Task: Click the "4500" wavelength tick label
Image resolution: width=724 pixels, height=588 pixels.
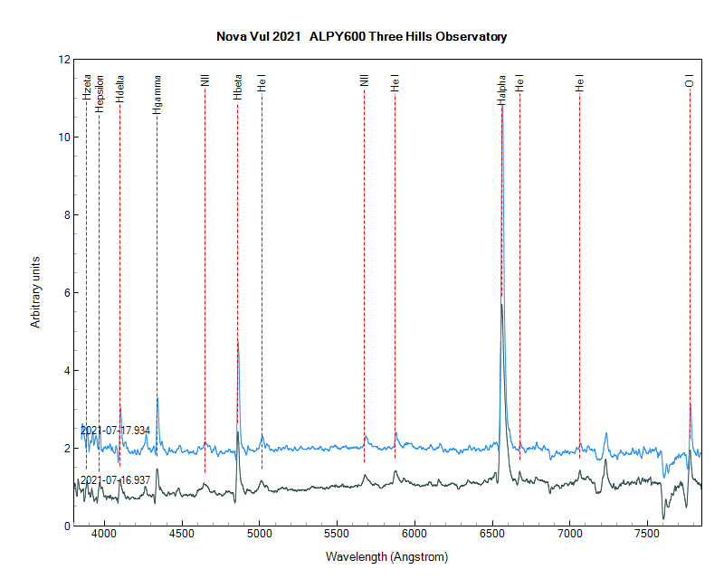Action: tap(182, 534)
